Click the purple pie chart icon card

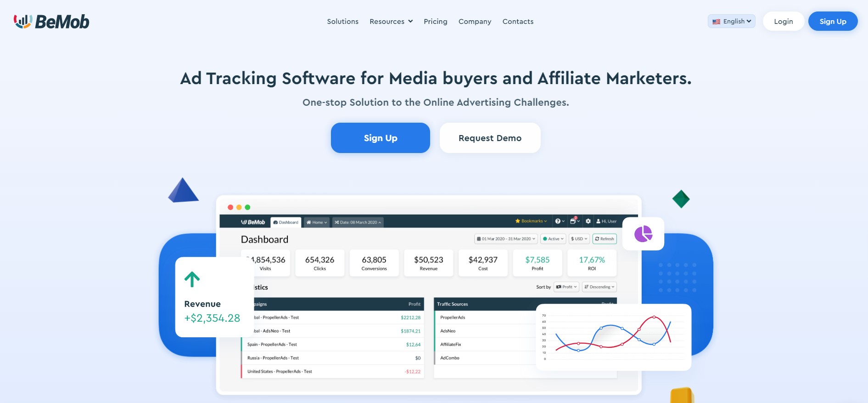643,234
